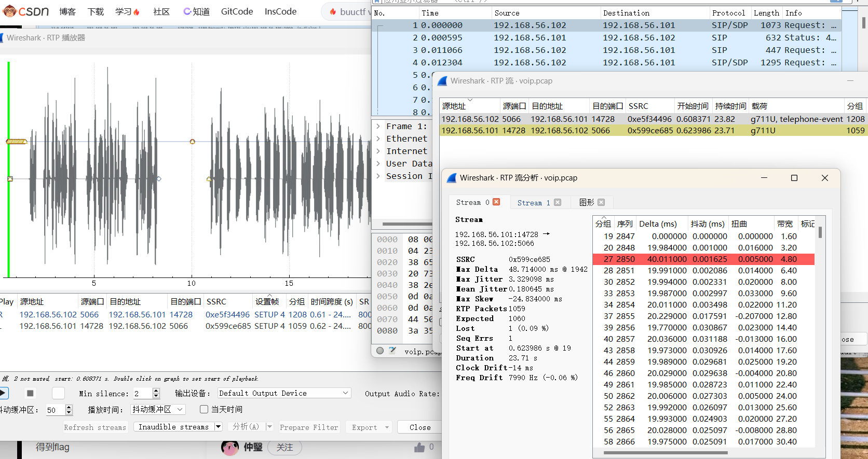Enable the 当天时间 checkbox
The height and width of the screenshot is (459, 868).
tap(205, 409)
